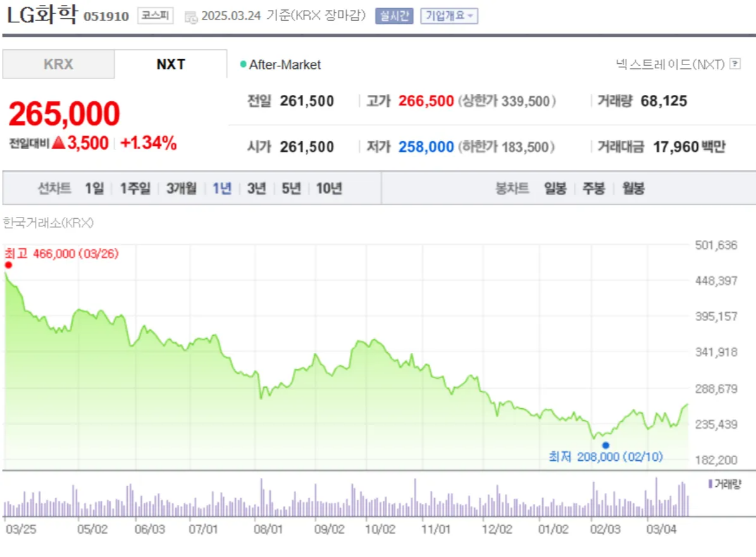Click the 03/25 date on chart axis

tap(21, 529)
